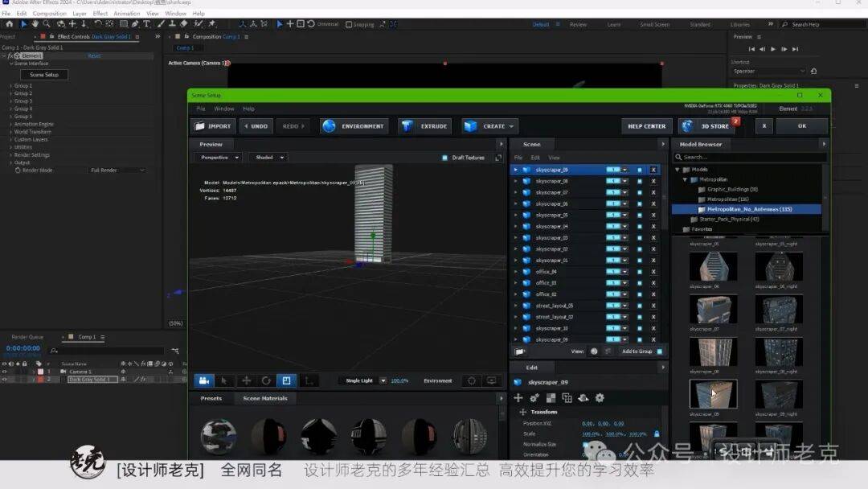The width and height of the screenshot is (868, 489).
Task: Toggle the Draft Textures checkbox
Action: tap(444, 158)
